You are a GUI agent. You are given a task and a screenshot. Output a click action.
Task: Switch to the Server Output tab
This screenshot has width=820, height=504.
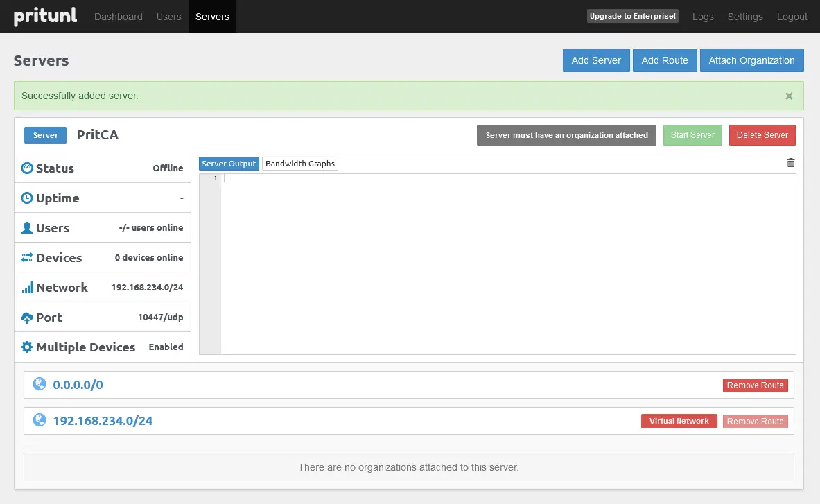coord(229,164)
